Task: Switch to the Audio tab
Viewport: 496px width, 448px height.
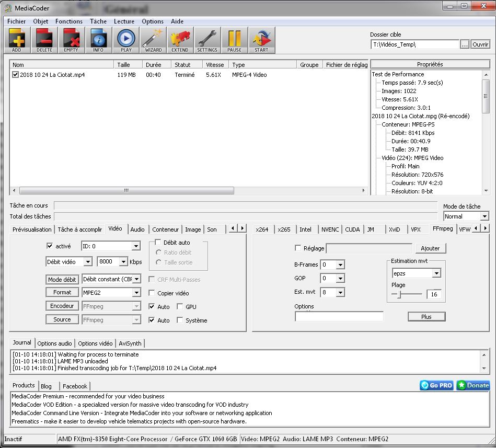Action: pyautogui.click(x=137, y=229)
